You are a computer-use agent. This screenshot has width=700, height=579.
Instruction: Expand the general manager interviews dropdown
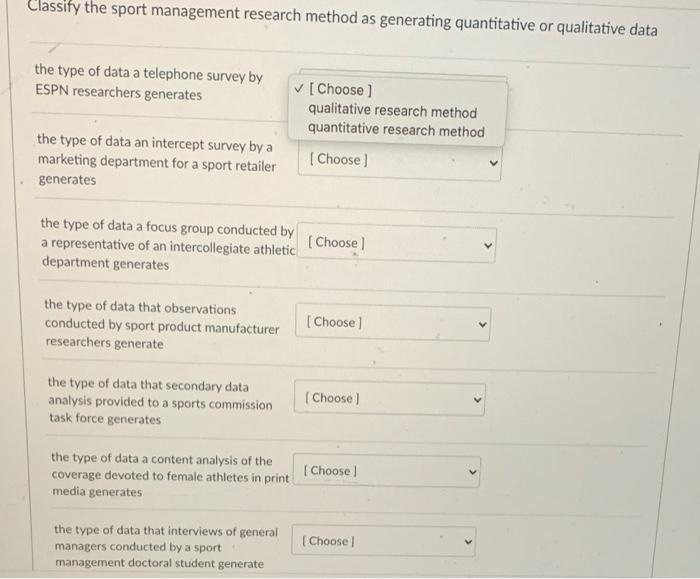point(384,541)
